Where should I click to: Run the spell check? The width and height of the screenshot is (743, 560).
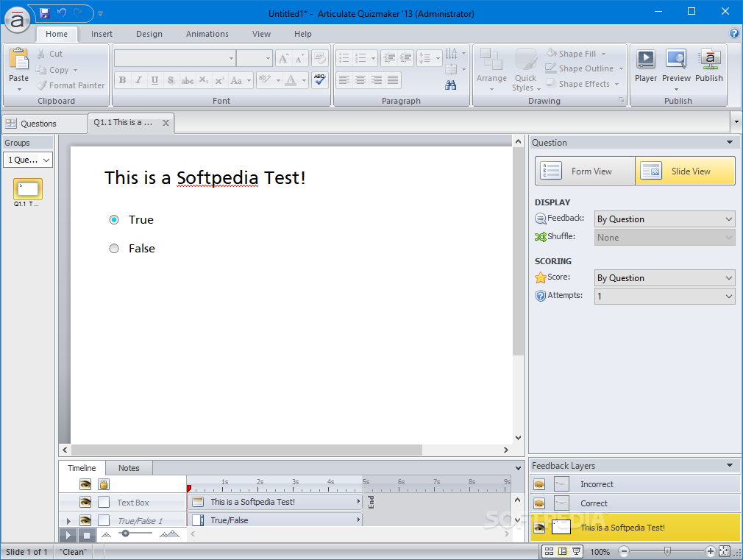pos(320,79)
